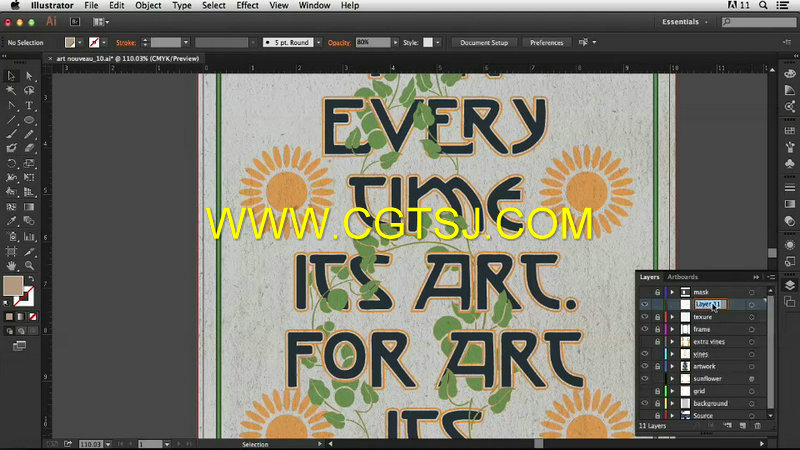Select the Artboard tool

11,252
